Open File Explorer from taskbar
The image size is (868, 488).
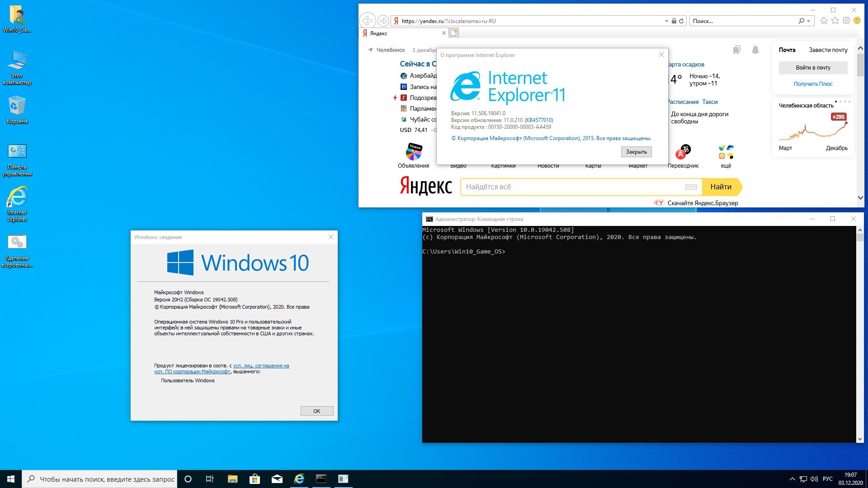pos(232,479)
